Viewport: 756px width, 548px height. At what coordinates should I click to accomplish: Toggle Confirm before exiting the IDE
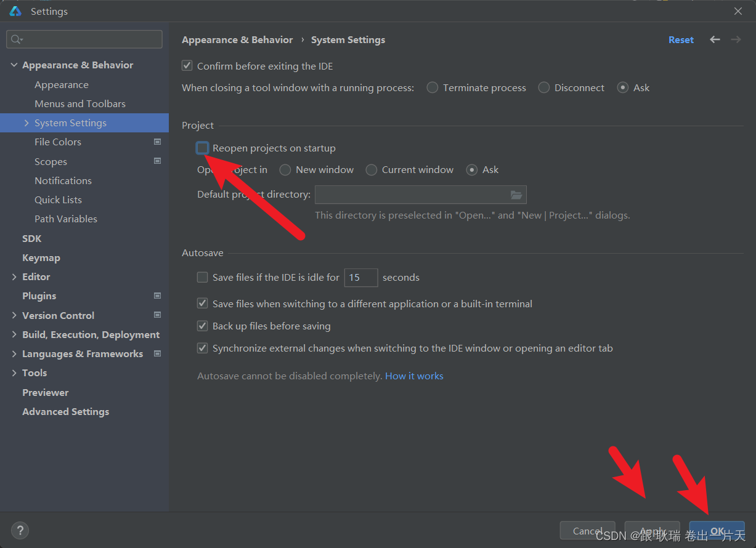tap(187, 66)
